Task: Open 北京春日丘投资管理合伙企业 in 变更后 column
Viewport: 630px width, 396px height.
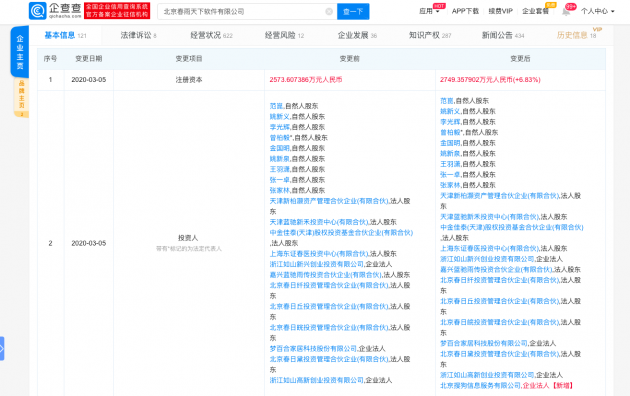Action: click(x=500, y=301)
